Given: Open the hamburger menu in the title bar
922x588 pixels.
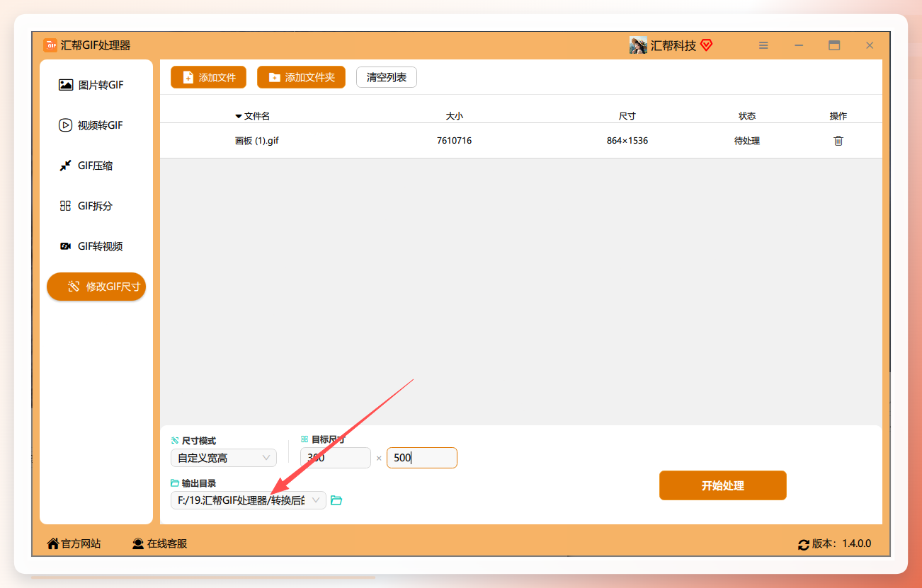Looking at the screenshot, I should (x=763, y=45).
